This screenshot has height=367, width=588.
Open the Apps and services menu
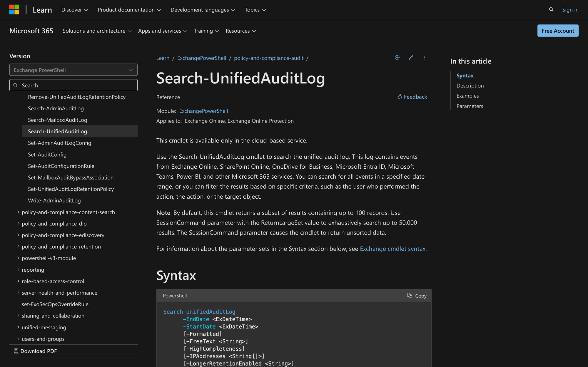pos(163,31)
